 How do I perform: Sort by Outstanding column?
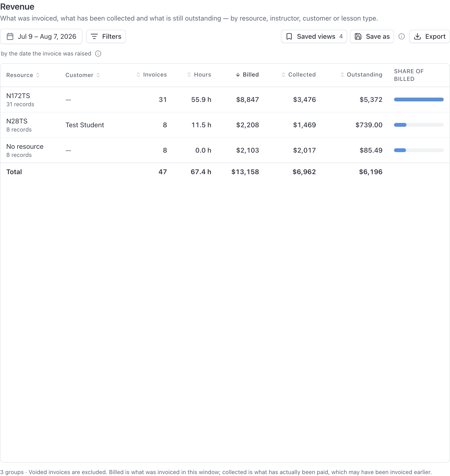(x=361, y=75)
